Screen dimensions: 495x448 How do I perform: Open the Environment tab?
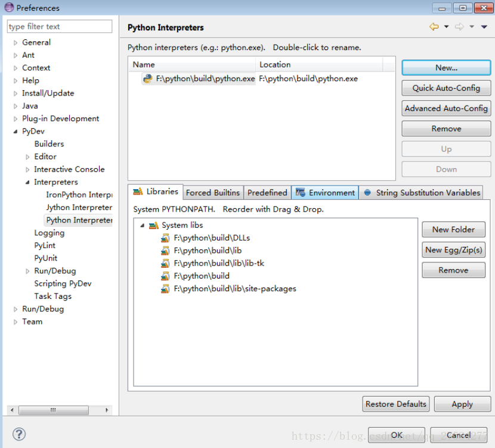click(325, 193)
